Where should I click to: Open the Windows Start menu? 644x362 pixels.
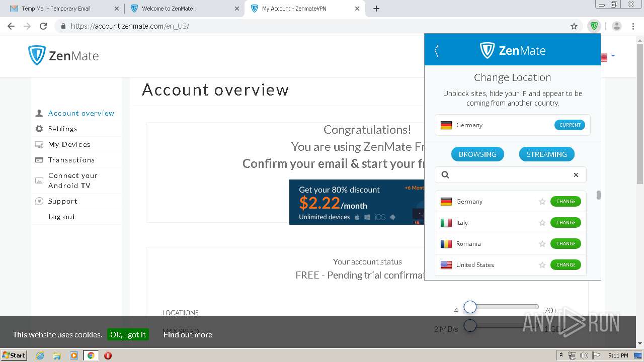14,355
